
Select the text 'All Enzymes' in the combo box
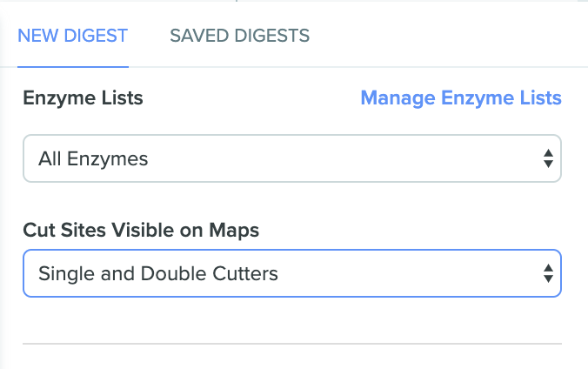pos(93,158)
